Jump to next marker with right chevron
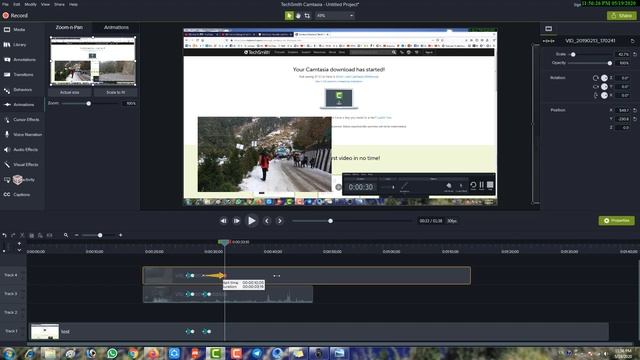 click(280, 221)
